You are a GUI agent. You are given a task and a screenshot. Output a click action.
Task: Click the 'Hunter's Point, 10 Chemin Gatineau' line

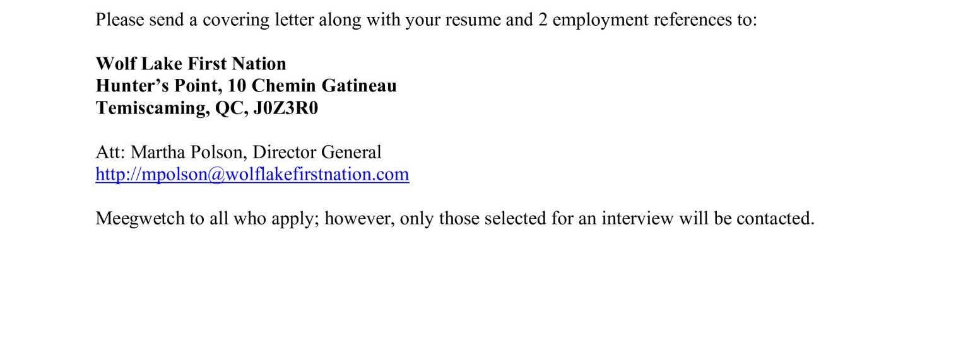click(245, 86)
